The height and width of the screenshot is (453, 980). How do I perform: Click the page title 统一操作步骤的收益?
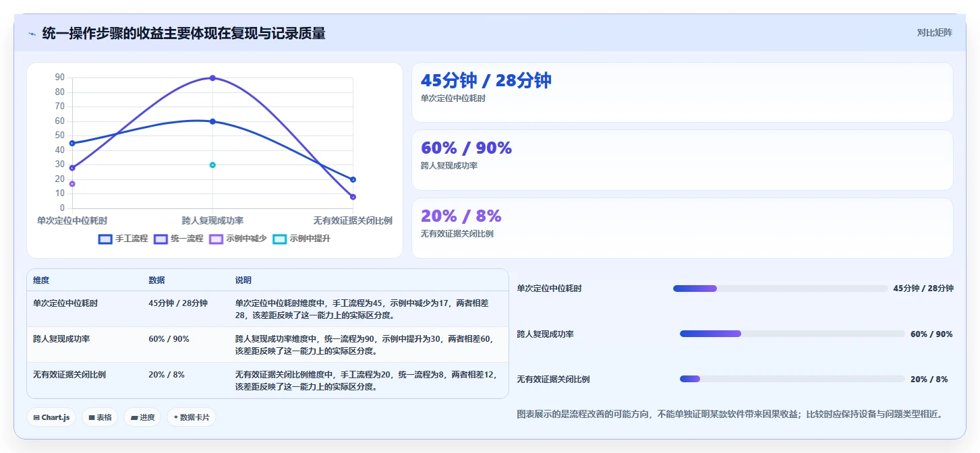pos(184,33)
